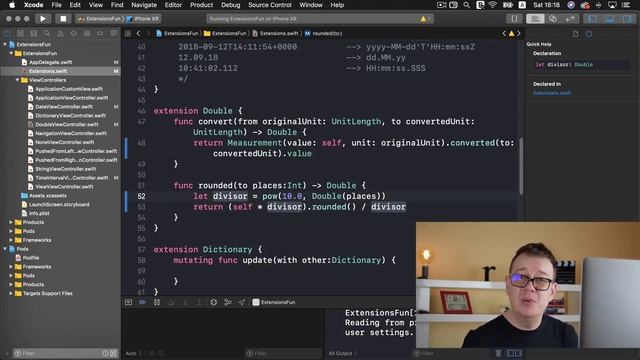
Task: Show the Report navigator
Action: click(113, 34)
